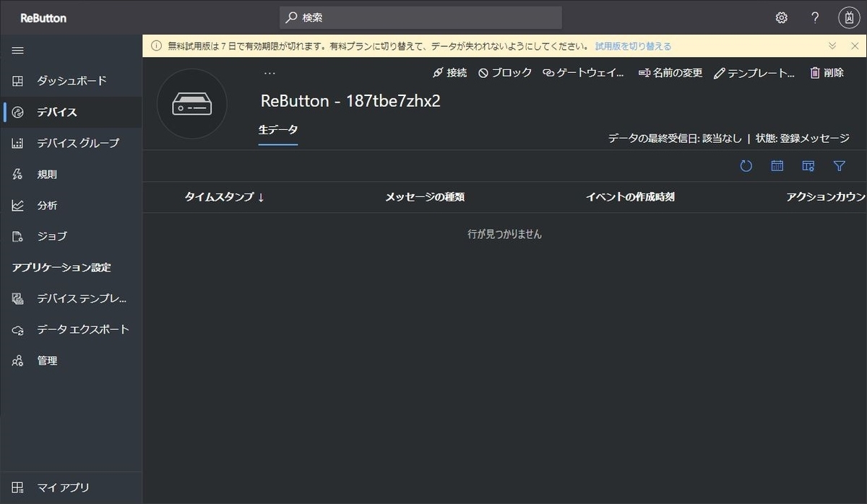Click the ダッシュボード icon in the sidebar

(17, 81)
